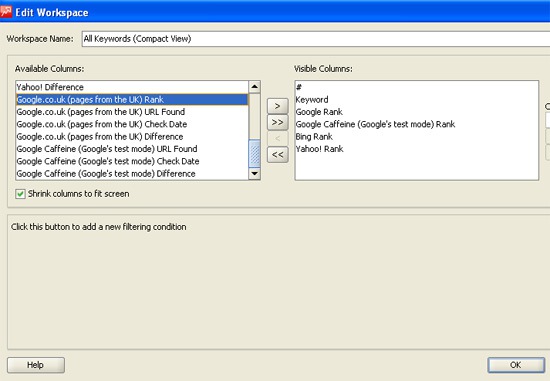Select Yahoo! Rank in Visible Columns

tap(416, 149)
